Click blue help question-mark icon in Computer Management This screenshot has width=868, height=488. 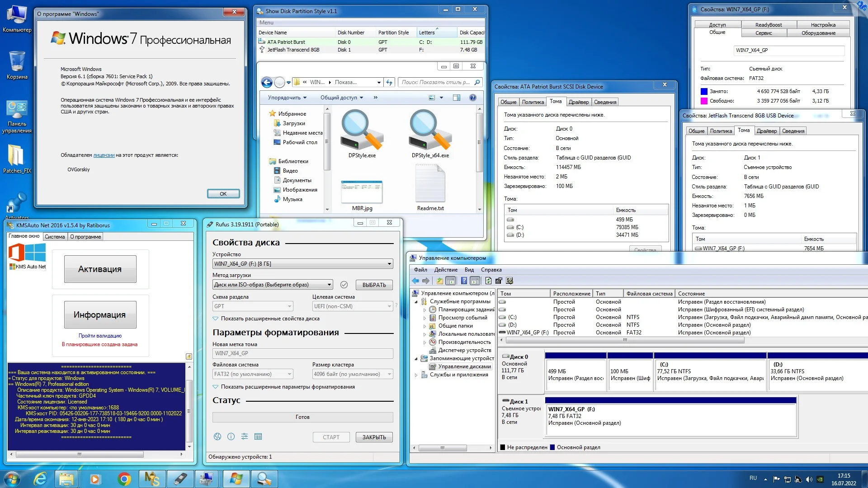click(464, 281)
